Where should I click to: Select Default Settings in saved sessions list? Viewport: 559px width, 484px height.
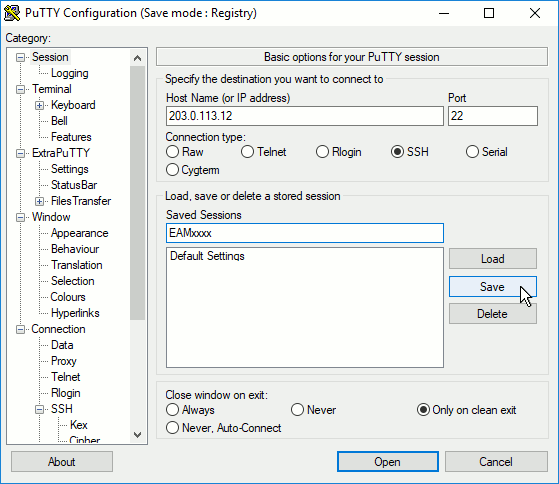click(207, 256)
